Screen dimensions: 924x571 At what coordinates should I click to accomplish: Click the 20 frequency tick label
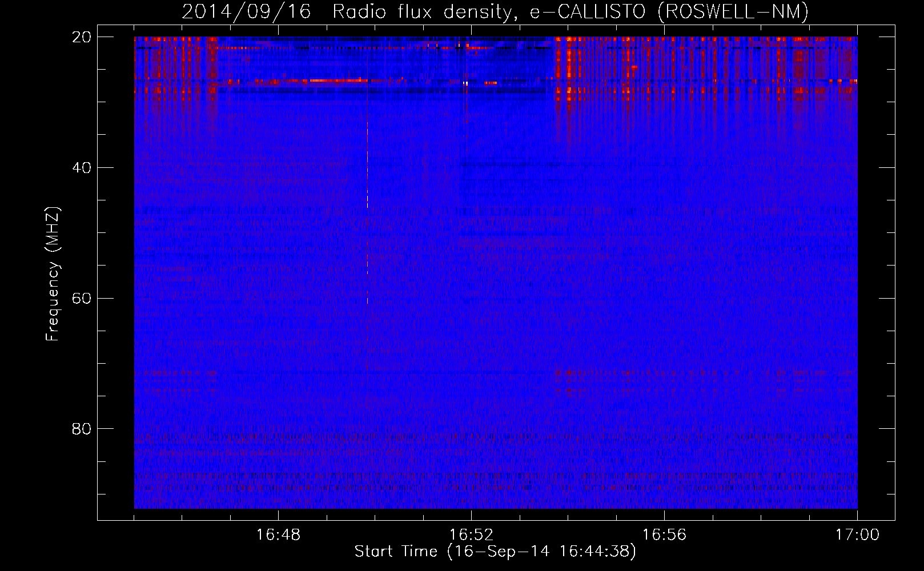(x=82, y=37)
